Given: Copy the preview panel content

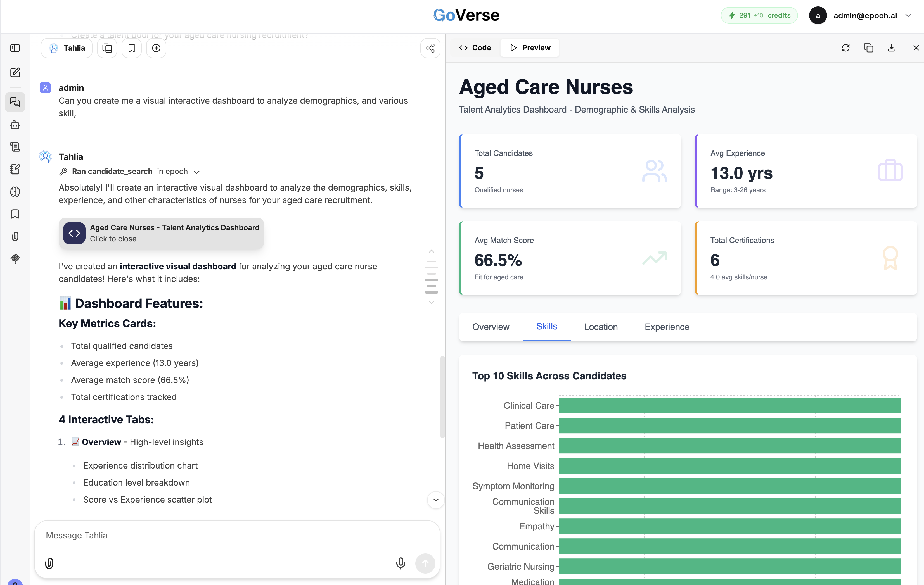Looking at the screenshot, I should coord(869,47).
